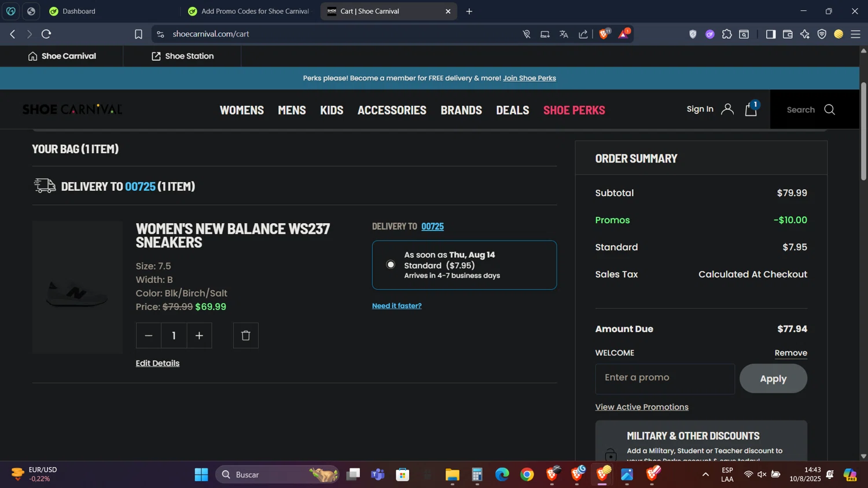The image size is (868, 488).
Task: Change zip 00725 beside DELIVERY TO option
Action: (x=432, y=226)
